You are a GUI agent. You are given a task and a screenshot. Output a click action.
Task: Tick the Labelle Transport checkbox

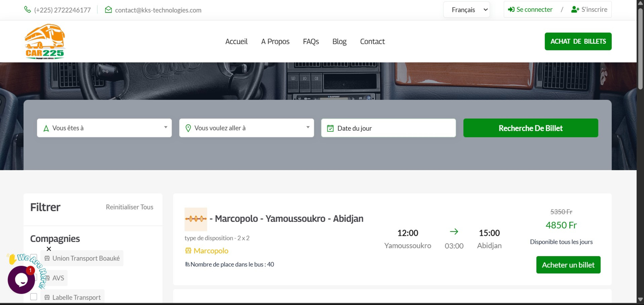(34, 297)
